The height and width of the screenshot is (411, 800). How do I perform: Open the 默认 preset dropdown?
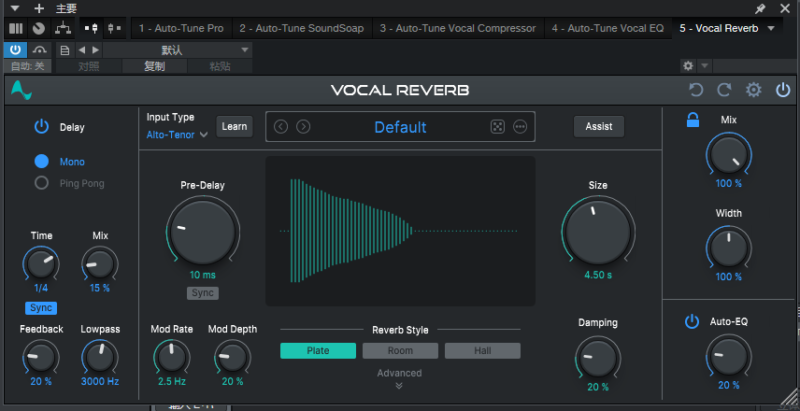click(x=177, y=49)
